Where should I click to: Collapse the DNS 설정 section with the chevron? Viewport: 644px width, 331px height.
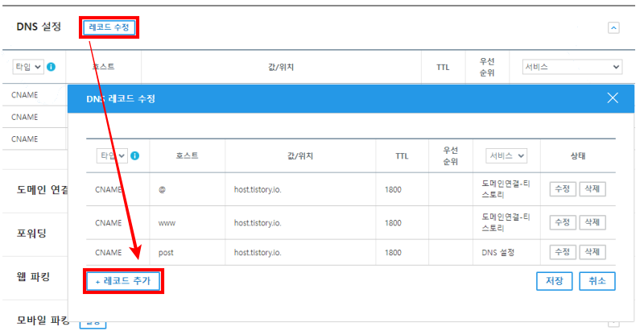coord(613,28)
